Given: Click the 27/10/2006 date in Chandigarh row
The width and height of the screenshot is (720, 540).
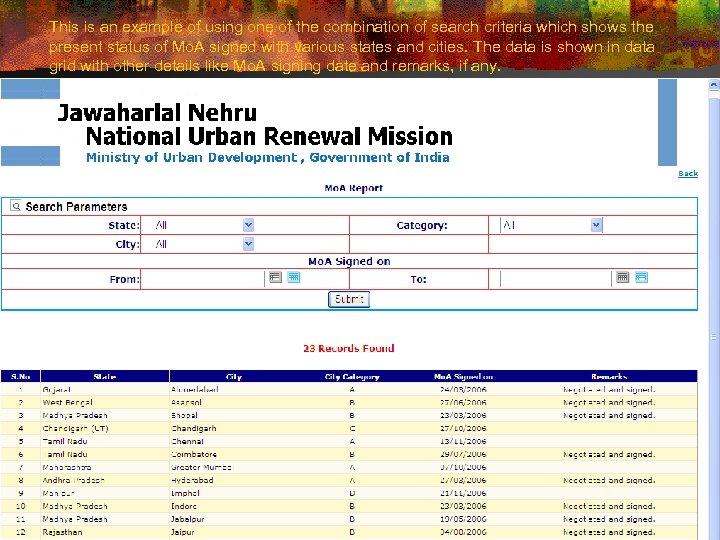Looking at the screenshot, I should point(463,428).
